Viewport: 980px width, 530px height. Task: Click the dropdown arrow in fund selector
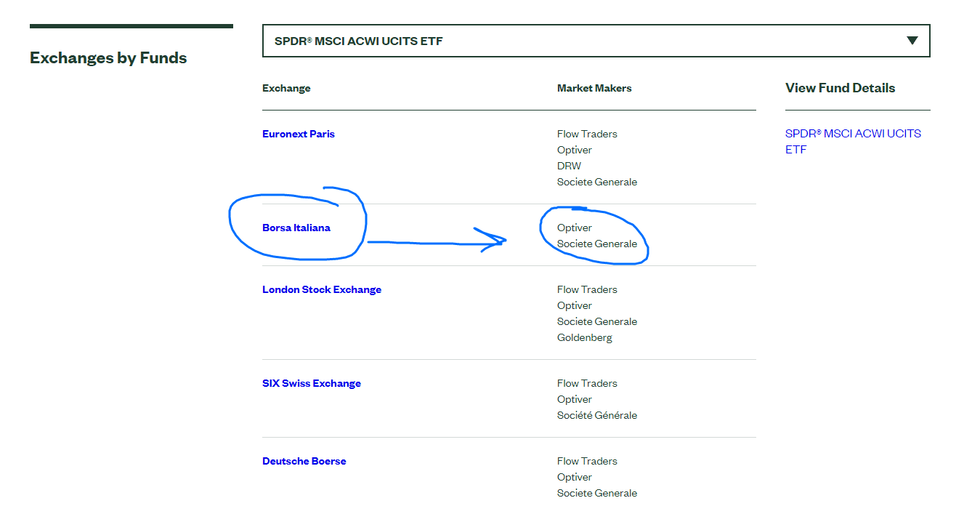(912, 41)
